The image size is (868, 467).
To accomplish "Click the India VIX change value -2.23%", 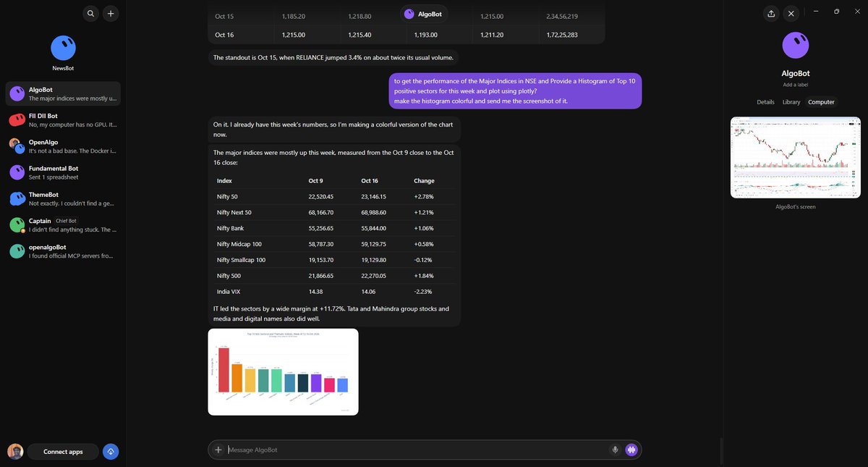I will coord(424,292).
